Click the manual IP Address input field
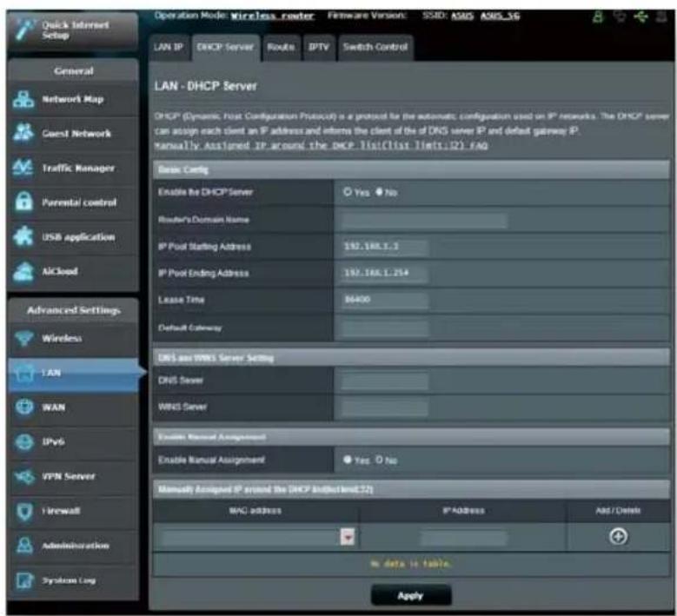This screenshot has height=616, width=677. pos(463,538)
